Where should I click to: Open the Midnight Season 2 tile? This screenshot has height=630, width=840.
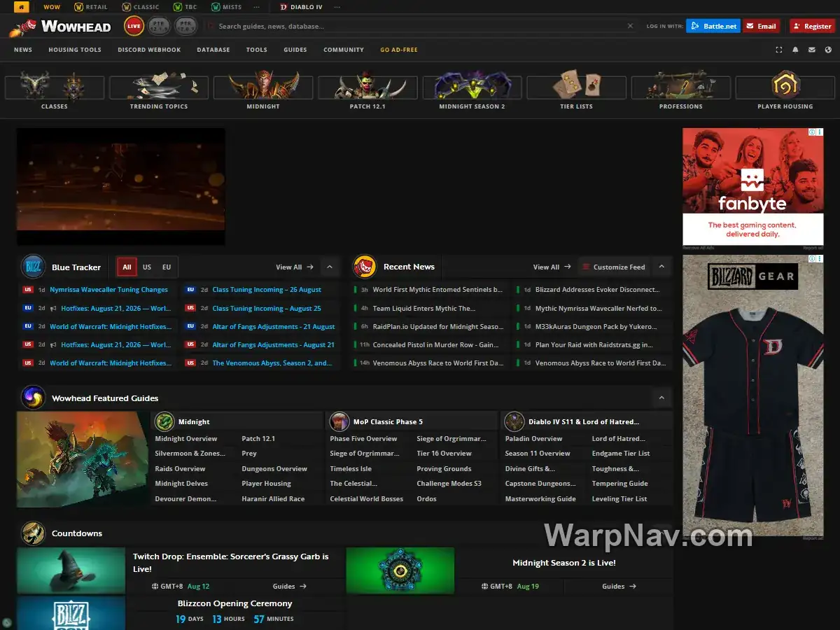pos(472,90)
